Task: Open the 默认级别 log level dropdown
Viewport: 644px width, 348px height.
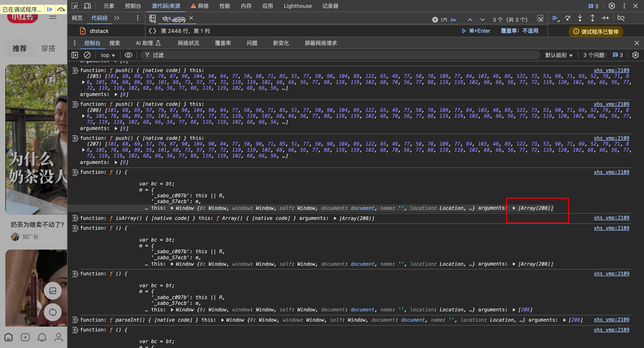Action: point(559,55)
